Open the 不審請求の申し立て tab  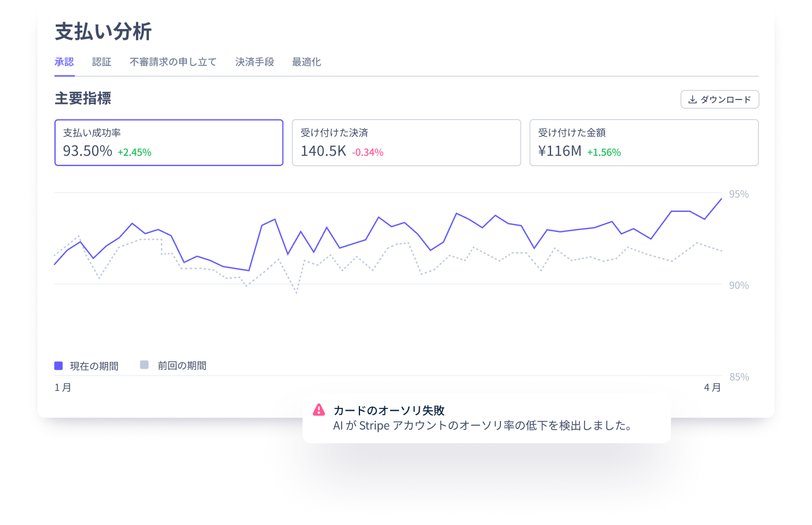[173, 62]
